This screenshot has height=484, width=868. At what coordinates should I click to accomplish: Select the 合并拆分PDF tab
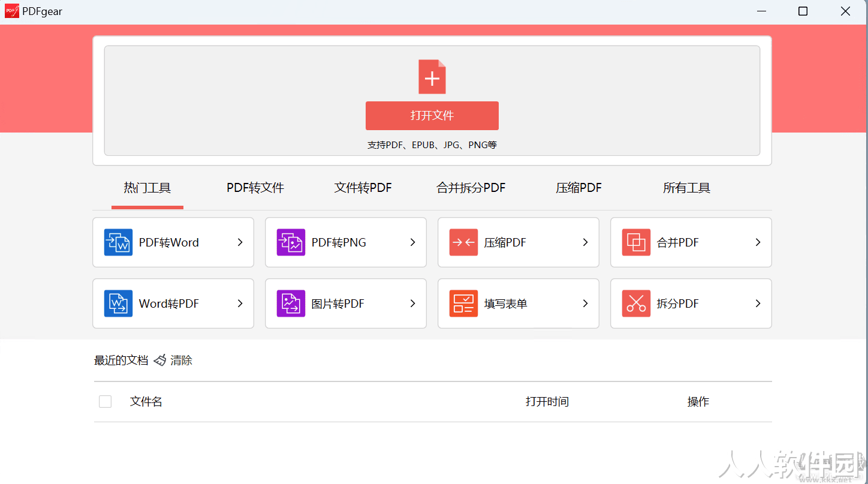[x=471, y=188]
